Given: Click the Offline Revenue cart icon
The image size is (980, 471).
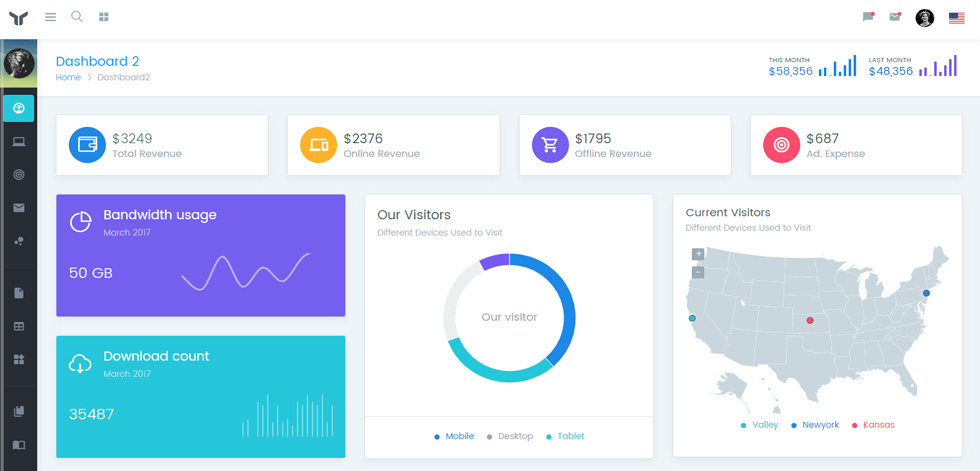Looking at the screenshot, I should 550,145.
